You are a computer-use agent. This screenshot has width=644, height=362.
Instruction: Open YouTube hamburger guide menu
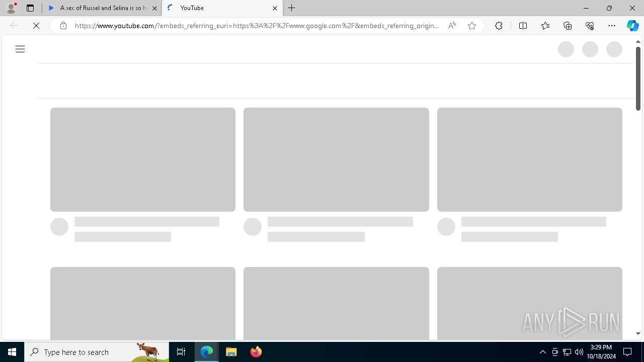[20, 49]
